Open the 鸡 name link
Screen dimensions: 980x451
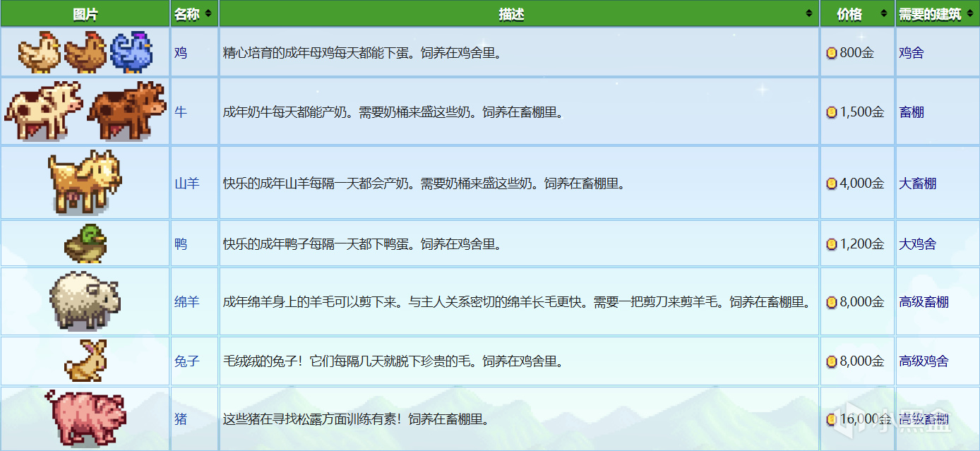(x=181, y=52)
